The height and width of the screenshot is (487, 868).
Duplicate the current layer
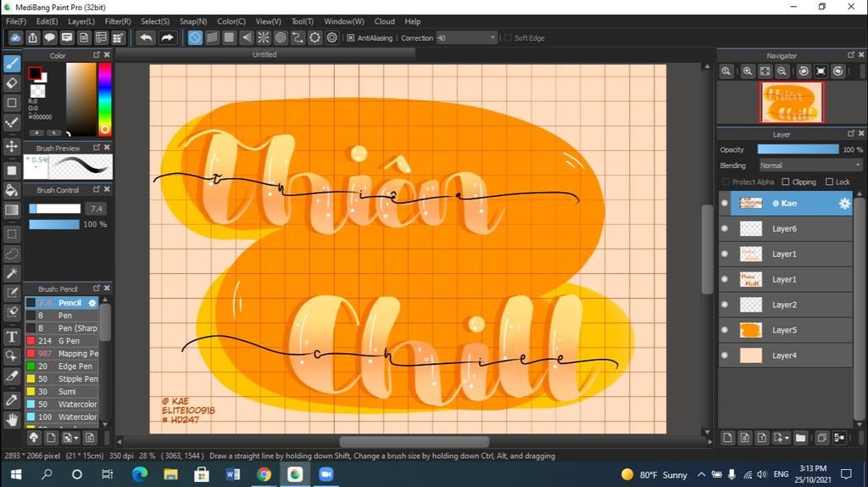tap(822, 438)
